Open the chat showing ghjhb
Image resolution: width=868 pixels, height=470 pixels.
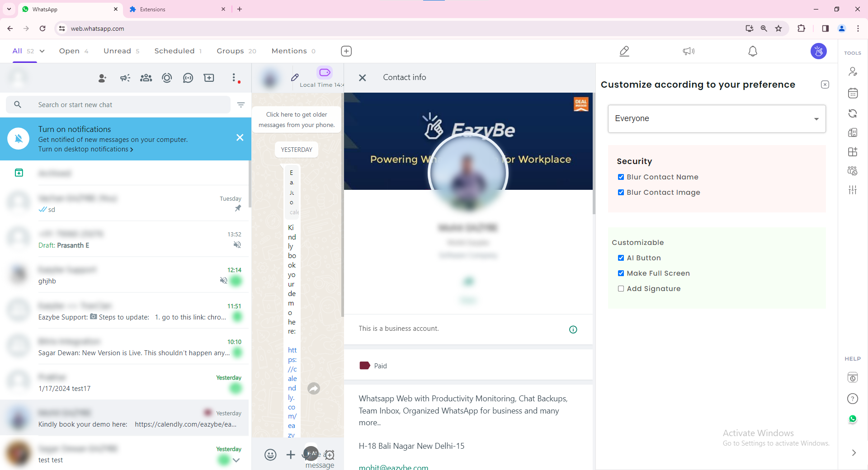[124, 275]
